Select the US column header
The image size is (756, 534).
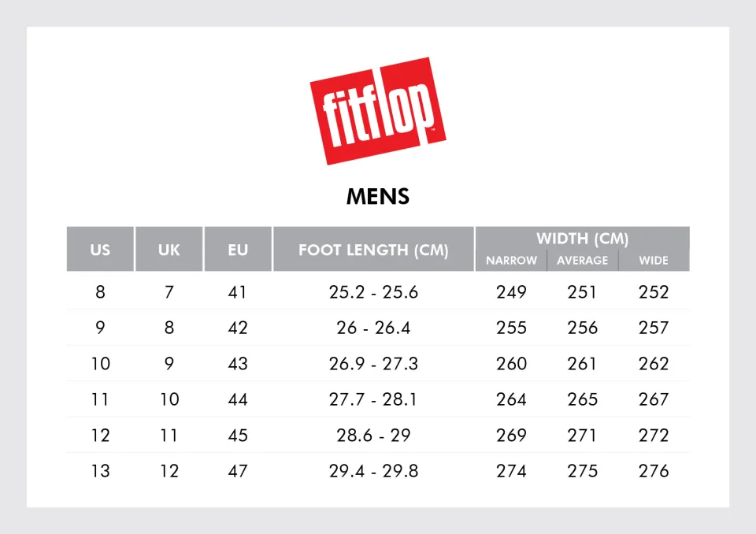click(x=100, y=250)
